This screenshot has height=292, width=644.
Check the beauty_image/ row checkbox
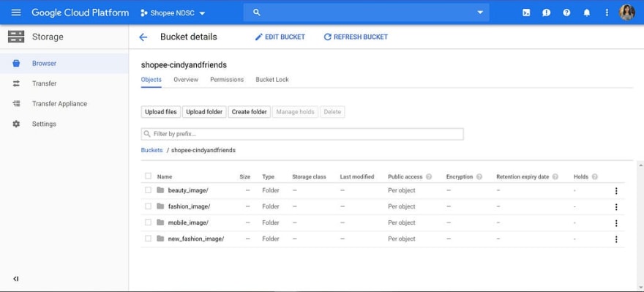[x=148, y=190]
